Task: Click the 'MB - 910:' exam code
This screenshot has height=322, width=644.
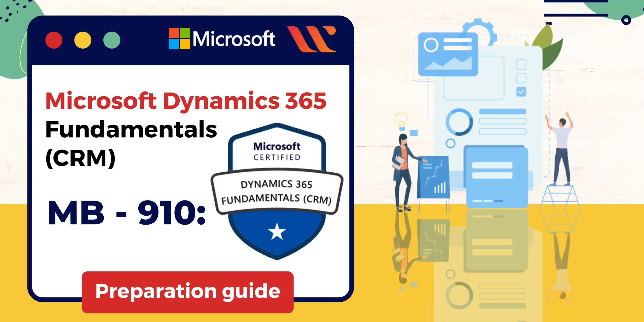Action: click(x=127, y=213)
